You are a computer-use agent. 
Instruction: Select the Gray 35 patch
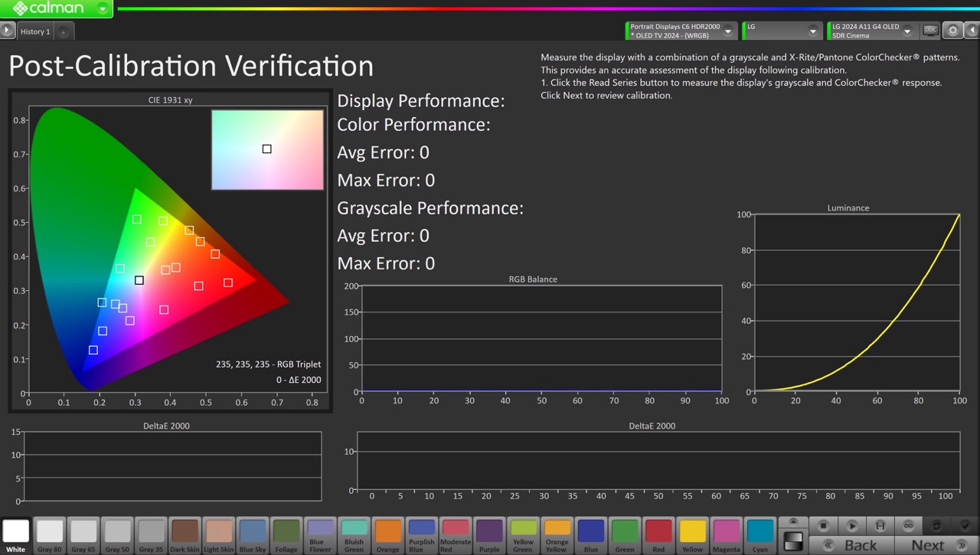[151, 535]
